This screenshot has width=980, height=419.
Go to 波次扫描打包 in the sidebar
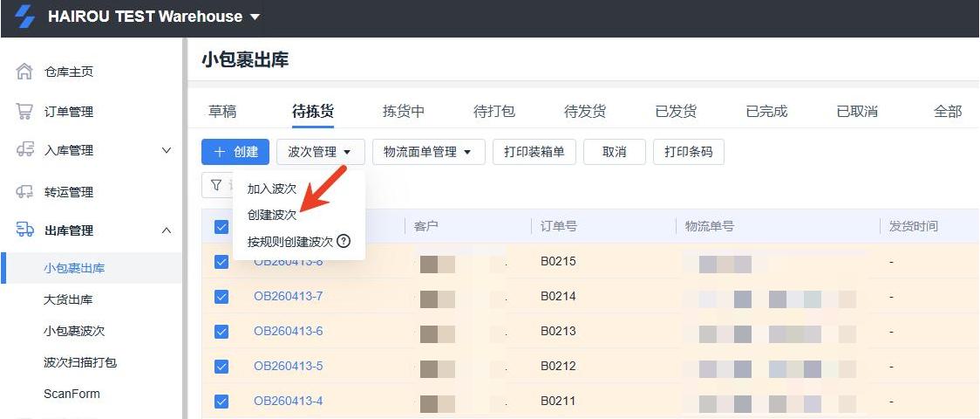tap(80, 362)
